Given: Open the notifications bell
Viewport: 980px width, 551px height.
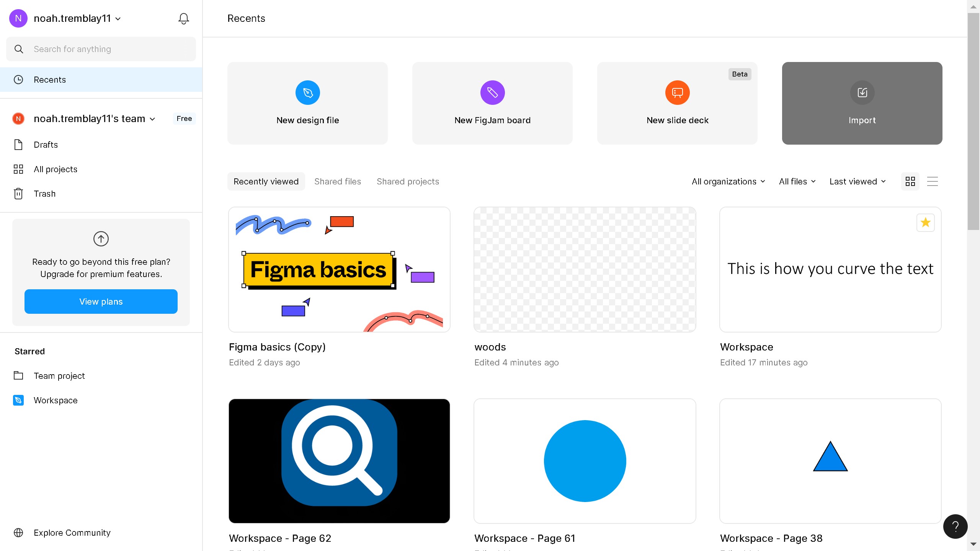Looking at the screenshot, I should pos(183,18).
